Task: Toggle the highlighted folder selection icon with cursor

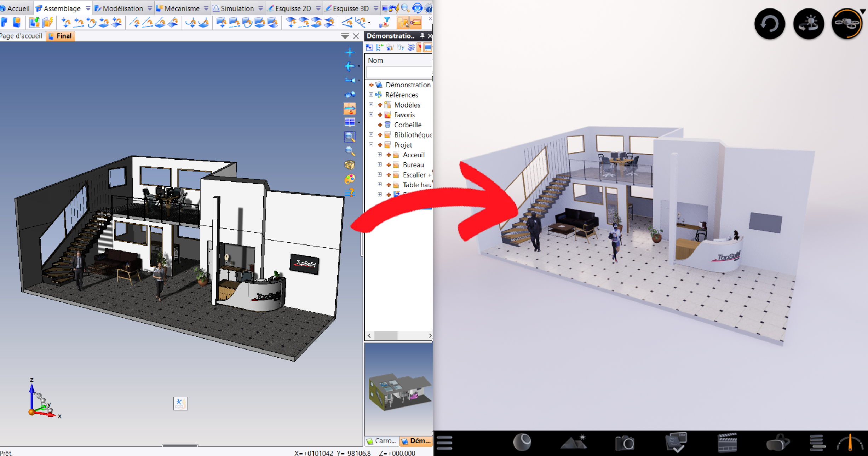Action: point(403,22)
